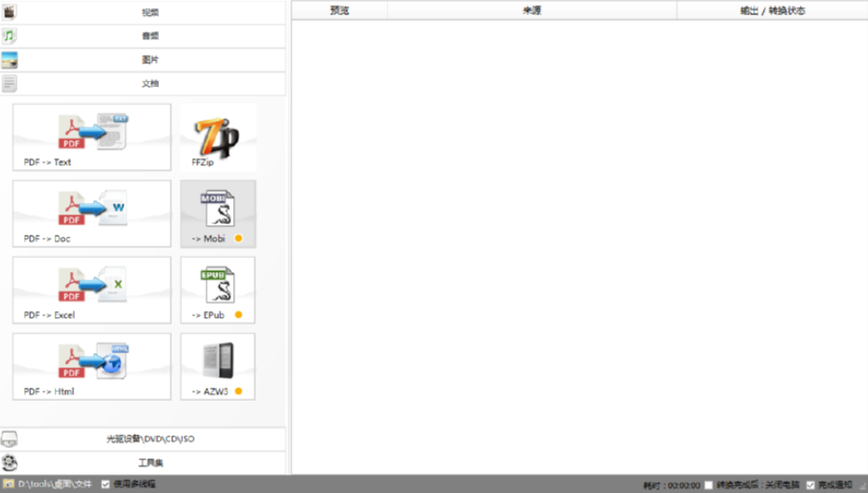Click the 来源 (Source) column header
This screenshot has width=868, height=493.
point(532,11)
